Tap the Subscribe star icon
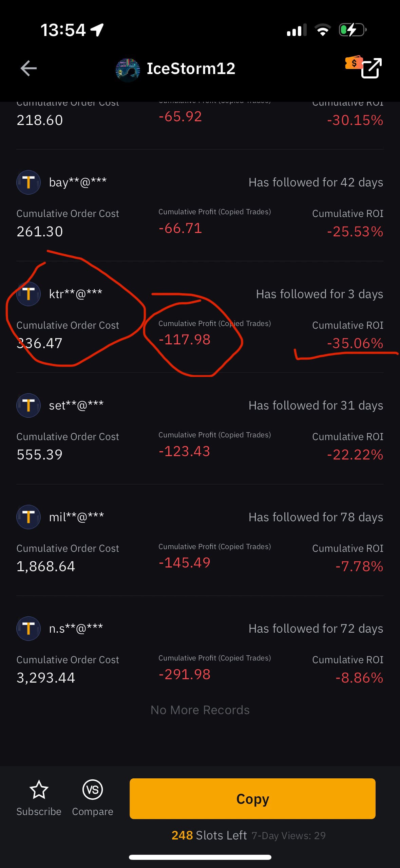Image resolution: width=400 pixels, height=868 pixels. [39, 790]
